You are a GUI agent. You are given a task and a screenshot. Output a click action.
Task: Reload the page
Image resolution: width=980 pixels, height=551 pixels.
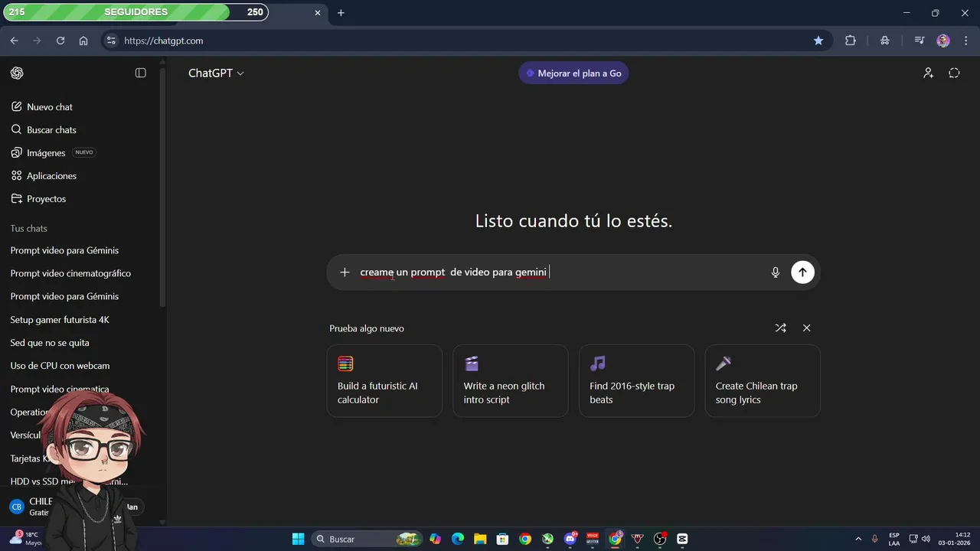click(x=60, y=41)
